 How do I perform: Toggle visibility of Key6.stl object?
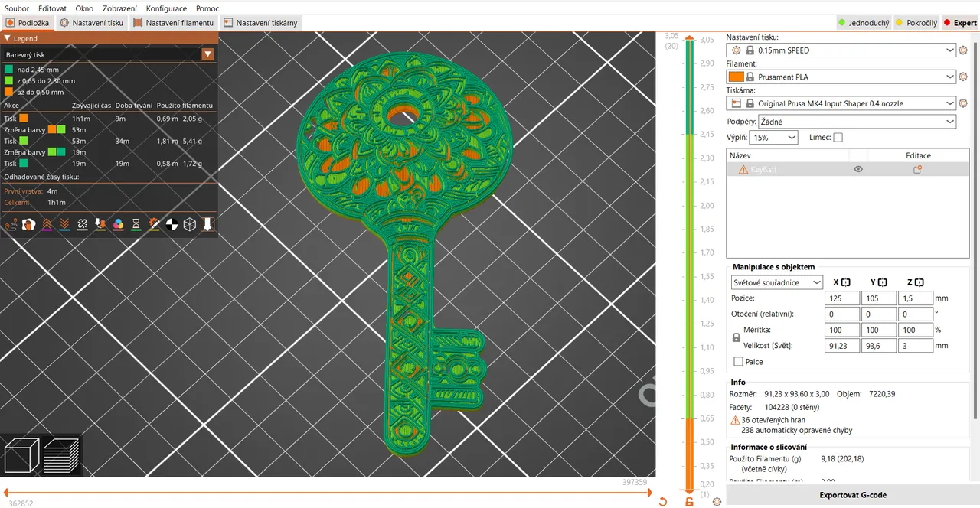pyautogui.click(x=857, y=169)
